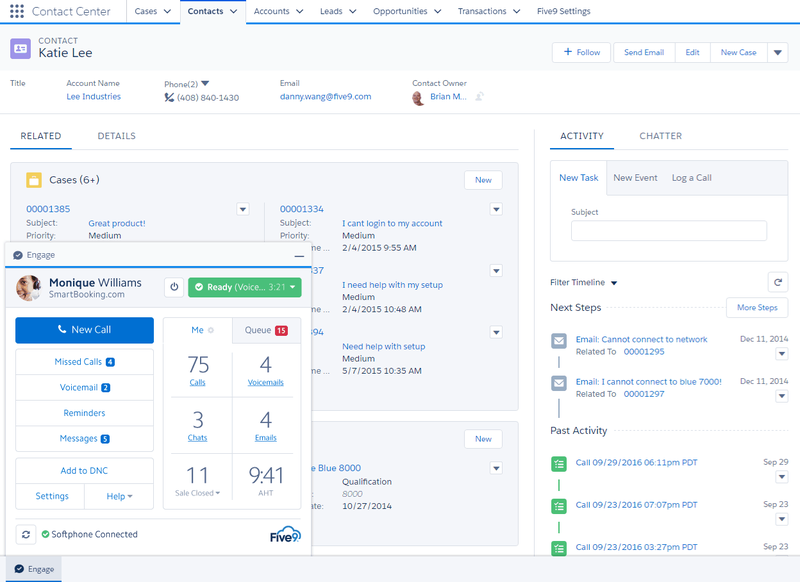Click the power button in Engage panel
Screen dimensions: 800x582
point(174,287)
